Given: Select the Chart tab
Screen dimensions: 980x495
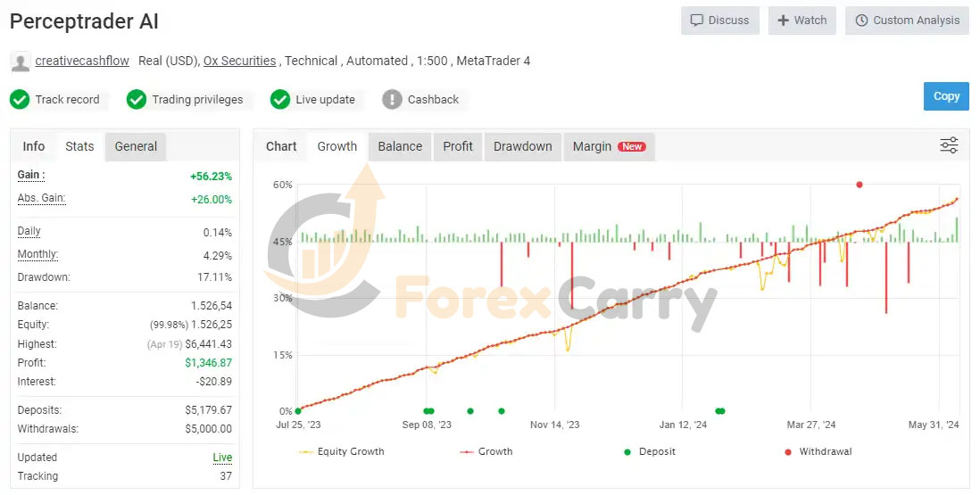Looking at the screenshot, I should (281, 146).
